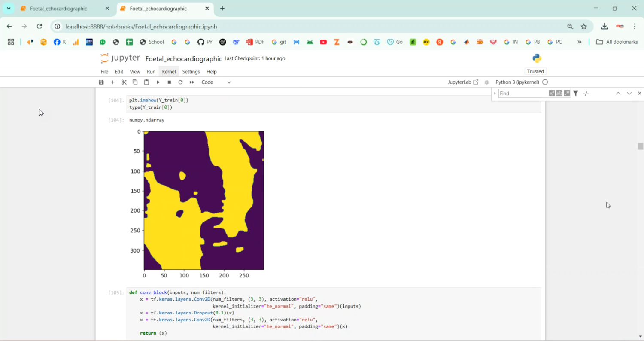Open the cell type Code dropdown
The width and height of the screenshot is (644, 341).
tap(216, 82)
